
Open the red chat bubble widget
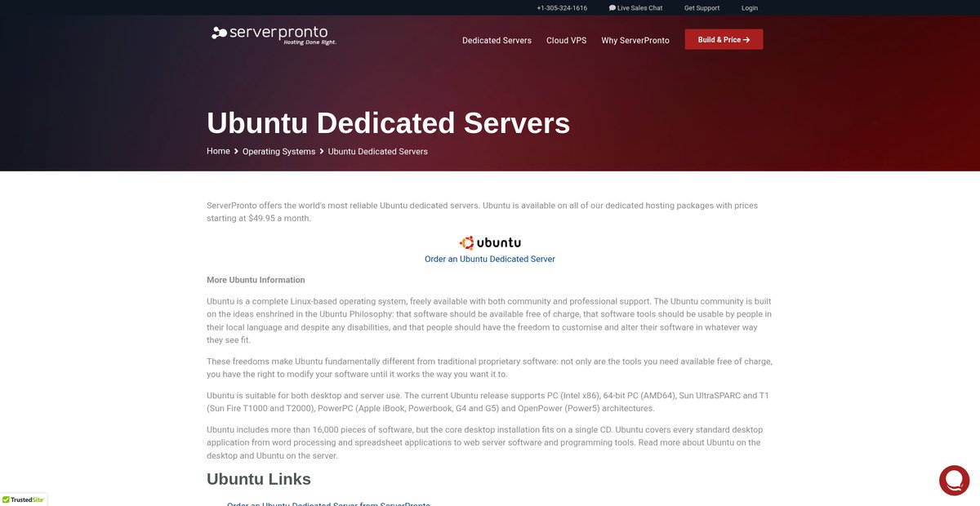pos(954,480)
